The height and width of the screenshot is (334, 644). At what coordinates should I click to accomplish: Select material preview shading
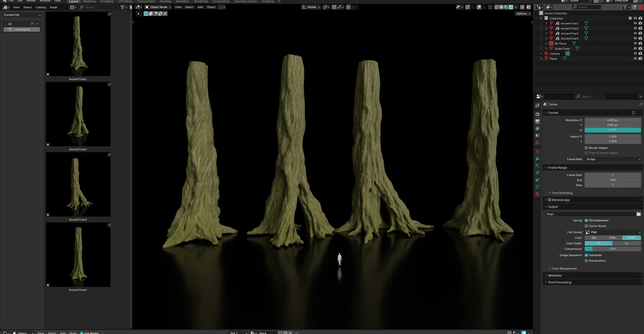coord(506,7)
